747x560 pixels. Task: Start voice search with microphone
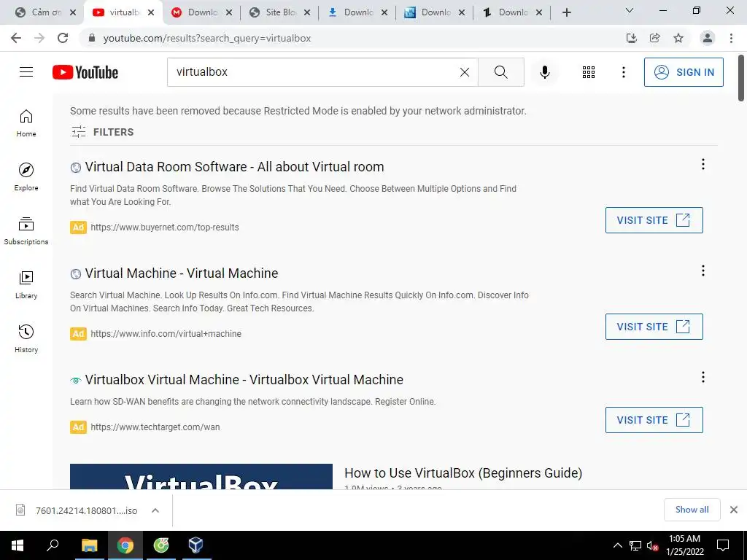point(544,72)
